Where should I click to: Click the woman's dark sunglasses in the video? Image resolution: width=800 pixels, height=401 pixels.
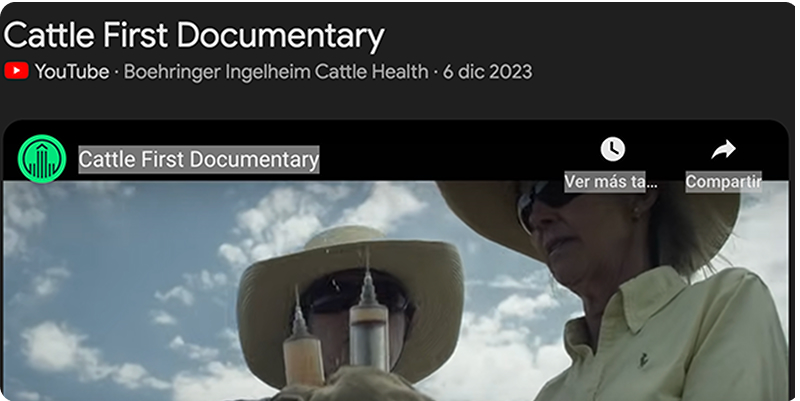(x=548, y=202)
